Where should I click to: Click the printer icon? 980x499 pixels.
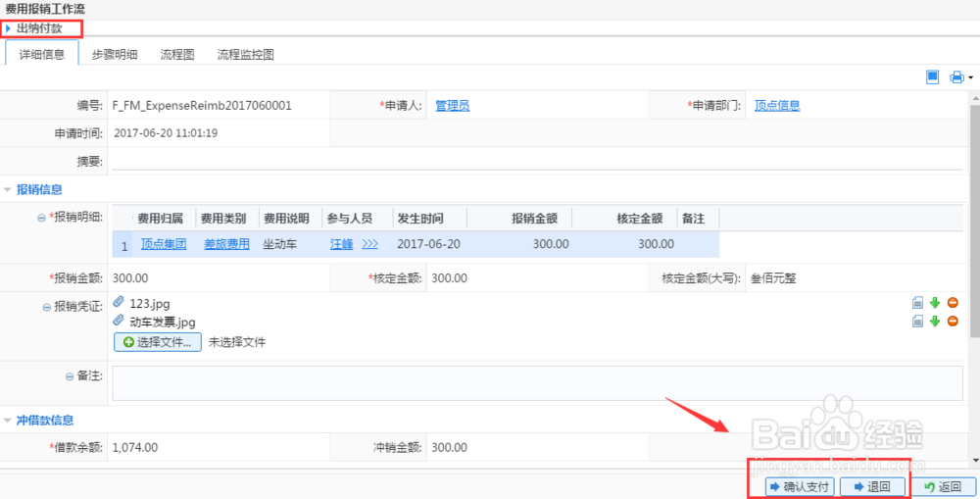956,77
